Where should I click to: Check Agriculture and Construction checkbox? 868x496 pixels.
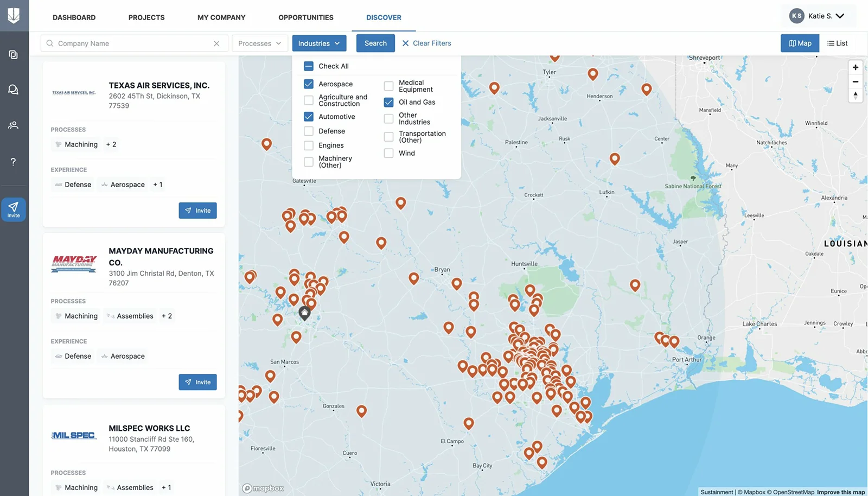(x=309, y=100)
